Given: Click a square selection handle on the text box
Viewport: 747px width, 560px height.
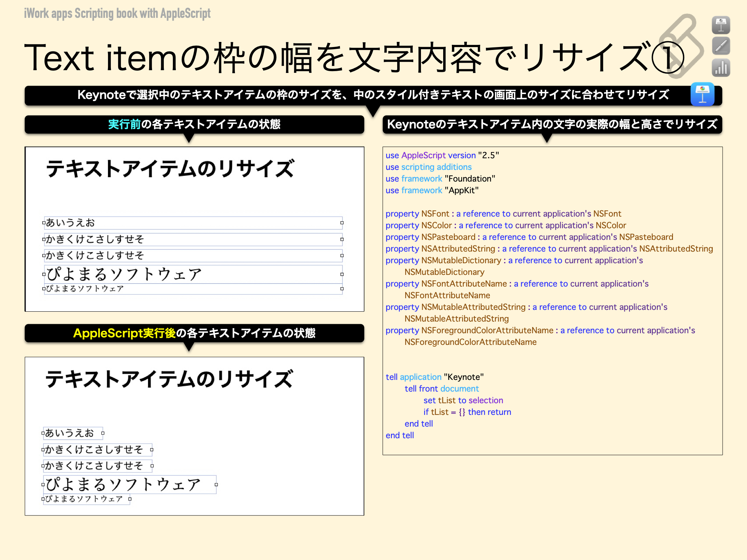Looking at the screenshot, I should click(x=341, y=222).
